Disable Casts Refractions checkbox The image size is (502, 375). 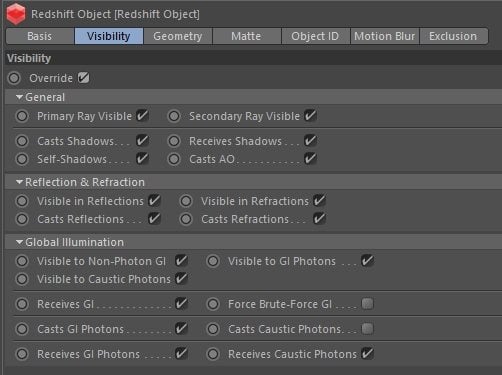[x=319, y=219]
